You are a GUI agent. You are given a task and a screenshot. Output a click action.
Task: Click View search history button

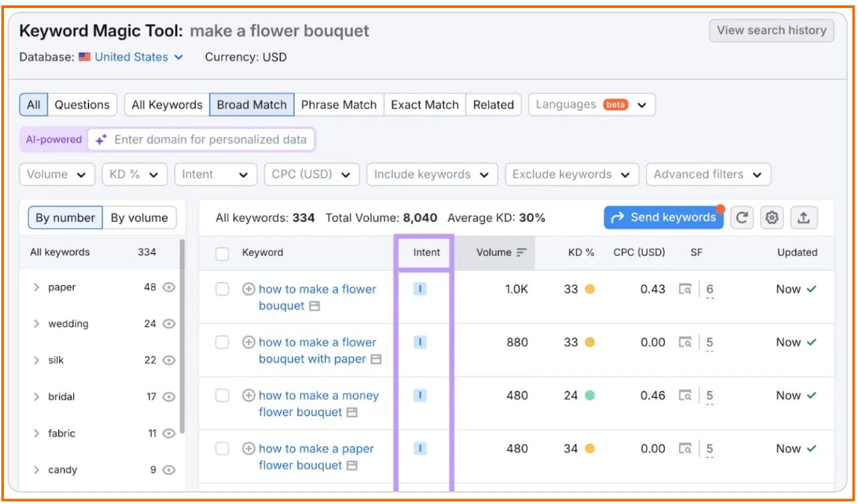pyautogui.click(x=771, y=31)
